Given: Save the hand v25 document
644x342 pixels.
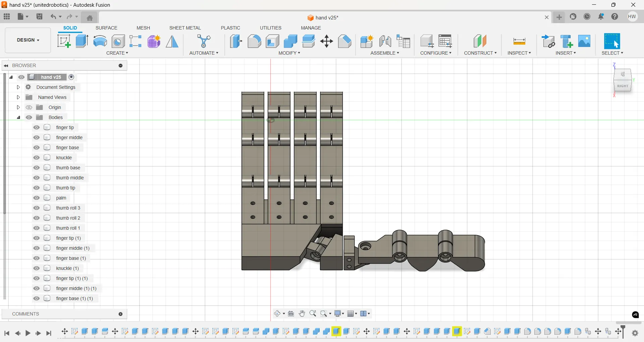Looking at the screenshot, I should pos(40,17).
